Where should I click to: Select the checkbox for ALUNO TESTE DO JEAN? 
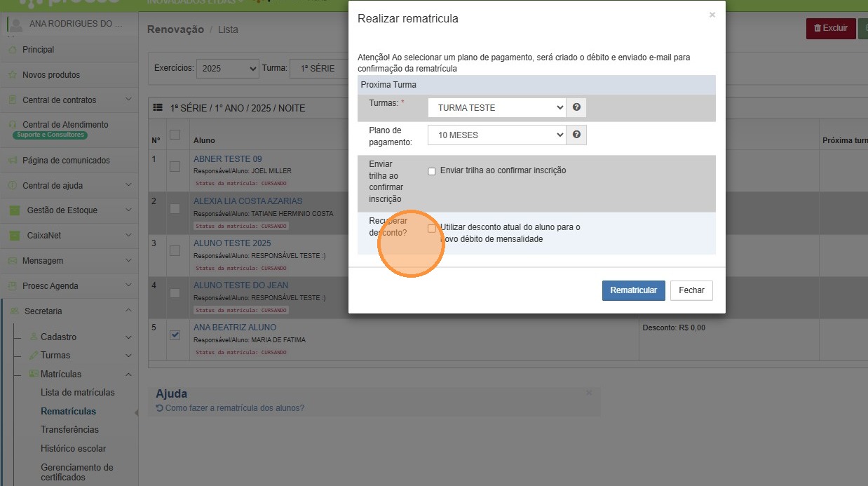pyautogui.click(x=175, y=293)
